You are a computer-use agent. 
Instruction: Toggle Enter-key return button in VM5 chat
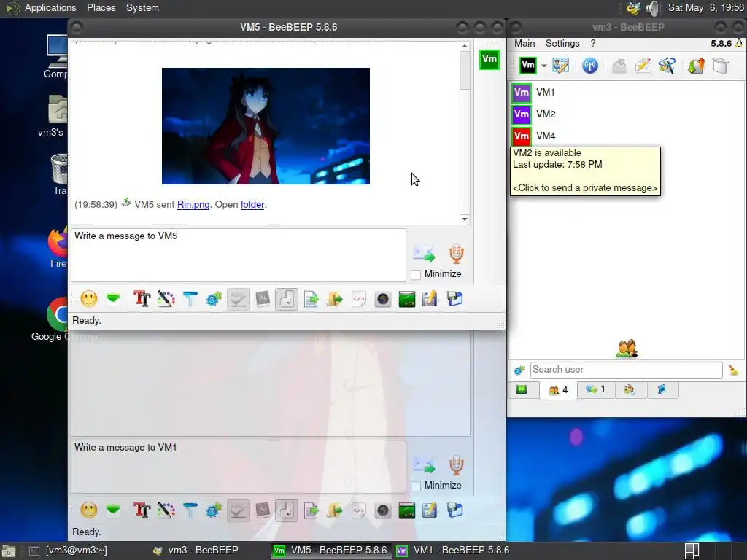(286, 299)
